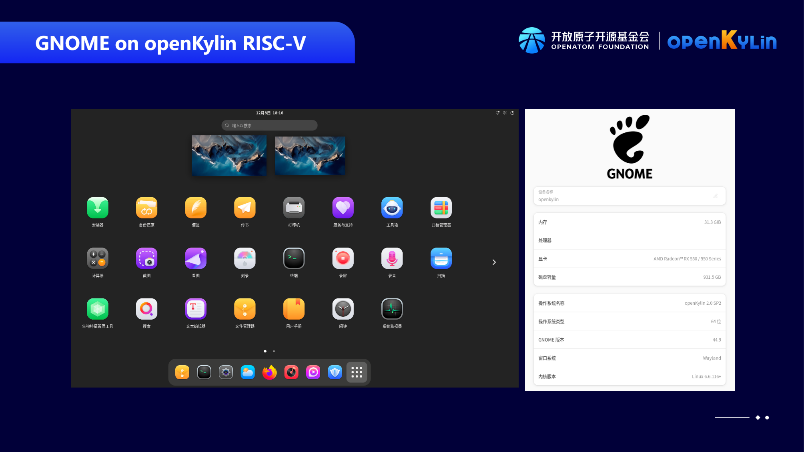Screen dimensions: 804x452
Task: Open the purple screenshot app icon
Action: click(147, 258)
